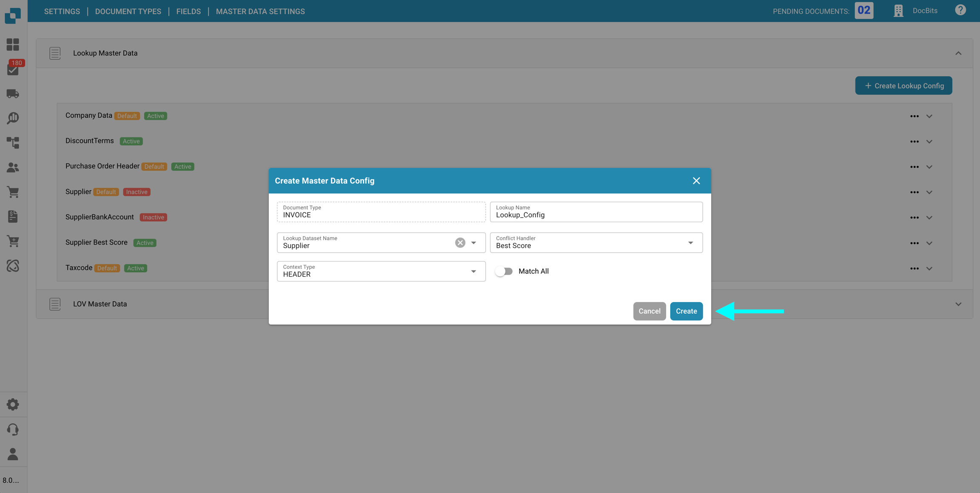Click the Create button in dialog
This screenshot has height=493, width=980.
point(686,311)
